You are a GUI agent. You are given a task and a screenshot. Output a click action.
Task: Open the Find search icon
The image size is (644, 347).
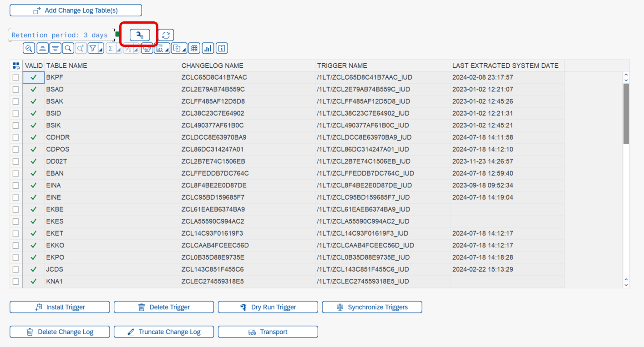68,48
